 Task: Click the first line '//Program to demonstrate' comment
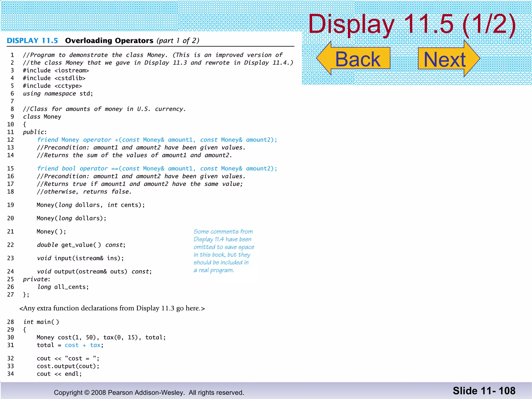(153, 55)
